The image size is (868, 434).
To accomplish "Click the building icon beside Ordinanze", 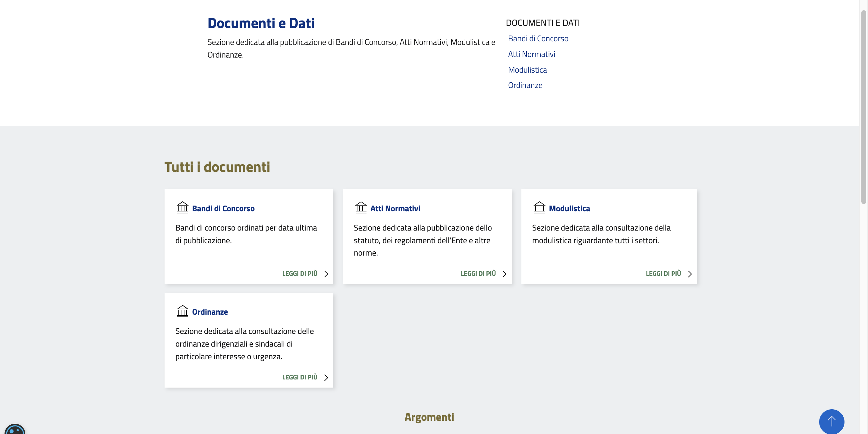I will pos(182,311).
